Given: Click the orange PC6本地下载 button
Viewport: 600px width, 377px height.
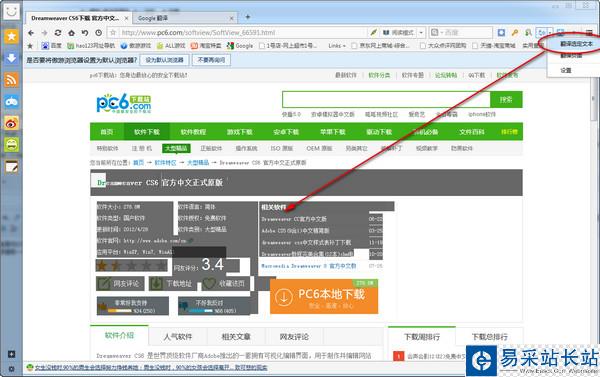Looking at the screenshot, I should pos(324,297).
